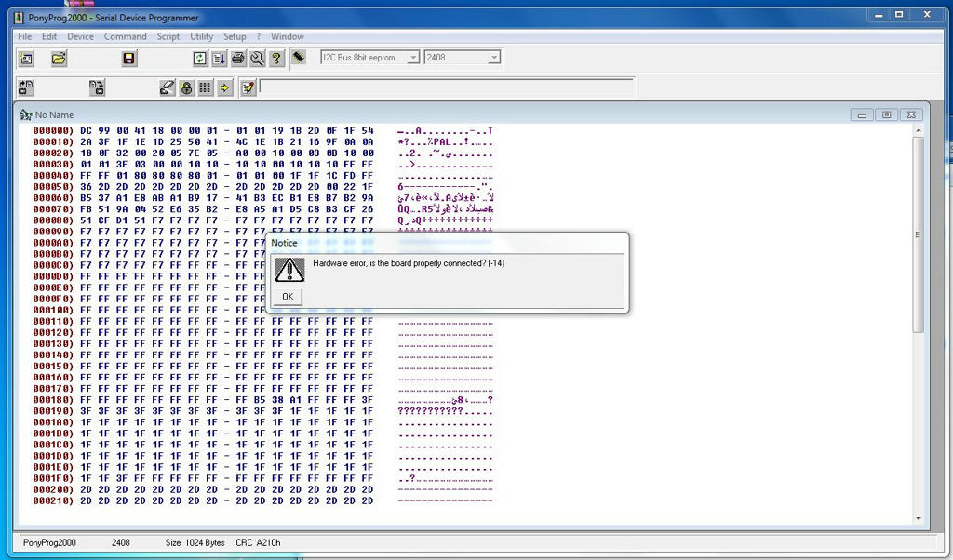Open the Command menu
Viewport: 953px width, 560px height.
[x=126, y=36]
